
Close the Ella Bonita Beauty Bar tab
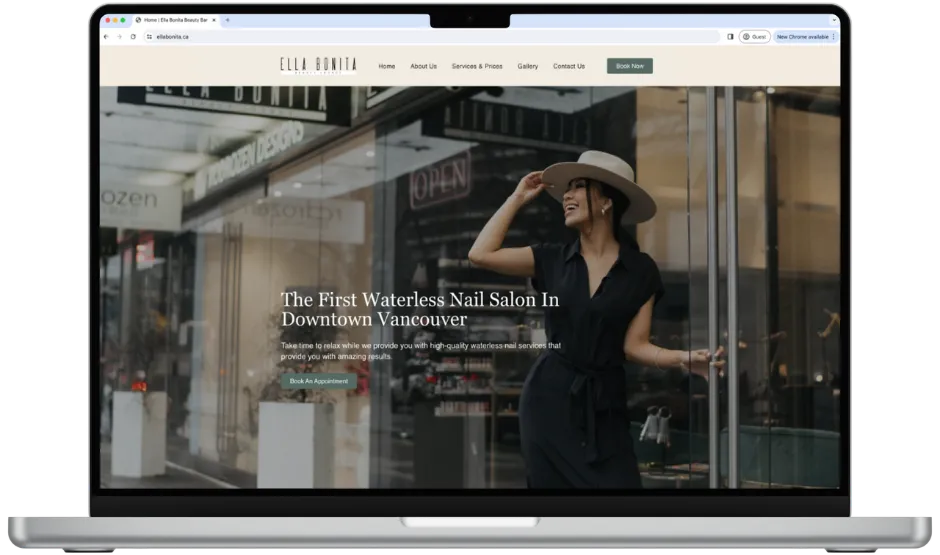point(214,20)
